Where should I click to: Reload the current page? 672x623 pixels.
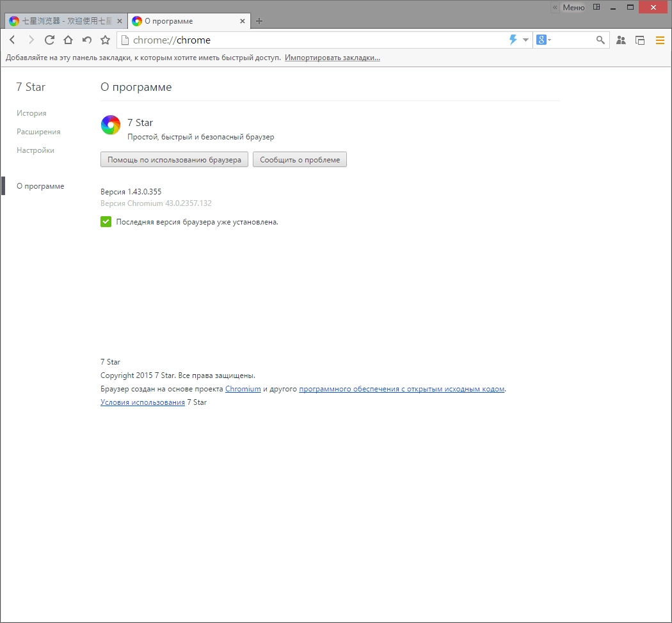pyautogui.click(x=50, y=40)
